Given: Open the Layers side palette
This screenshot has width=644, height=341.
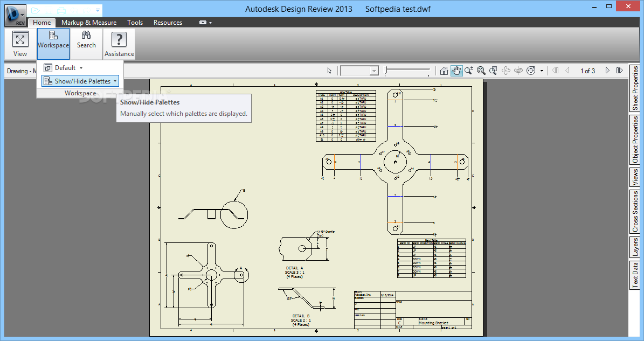Looking at the screenshot, I should [635, 247].
